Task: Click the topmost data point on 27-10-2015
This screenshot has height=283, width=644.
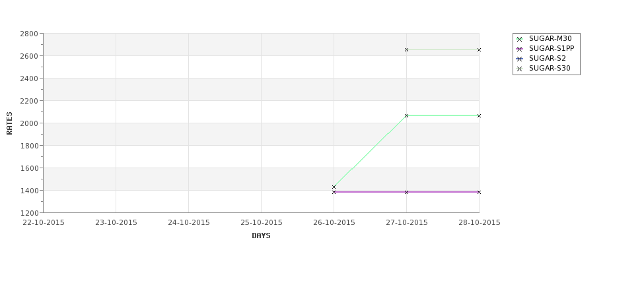Action: pyautogui.click(x=407, y=49)
